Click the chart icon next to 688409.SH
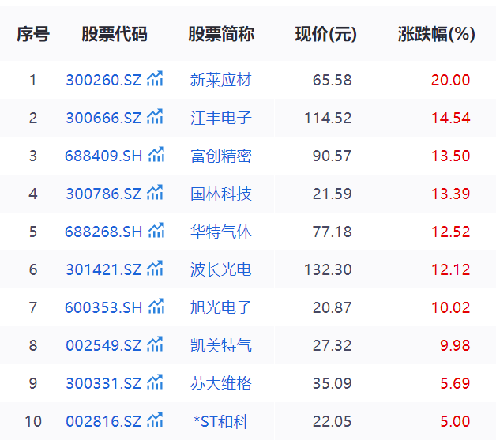The width and height of the screenshot is (496, 448). point(157,155)
